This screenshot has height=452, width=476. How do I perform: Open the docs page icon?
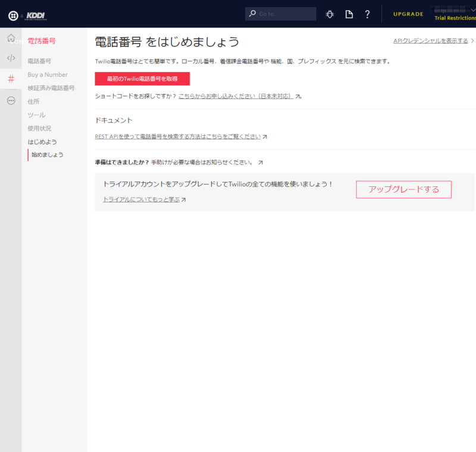[349, 14]
